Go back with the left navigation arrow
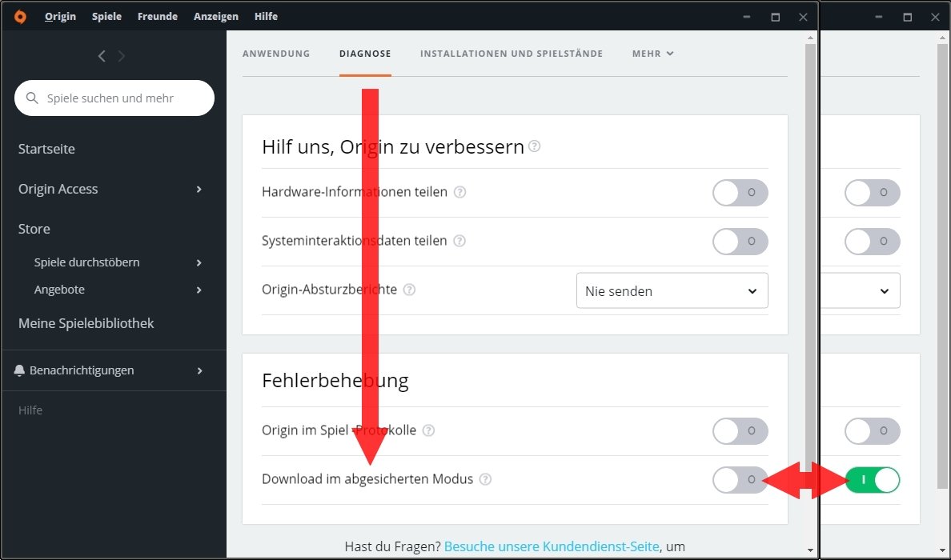The image size is (951, 560). (x=102, y=56)
